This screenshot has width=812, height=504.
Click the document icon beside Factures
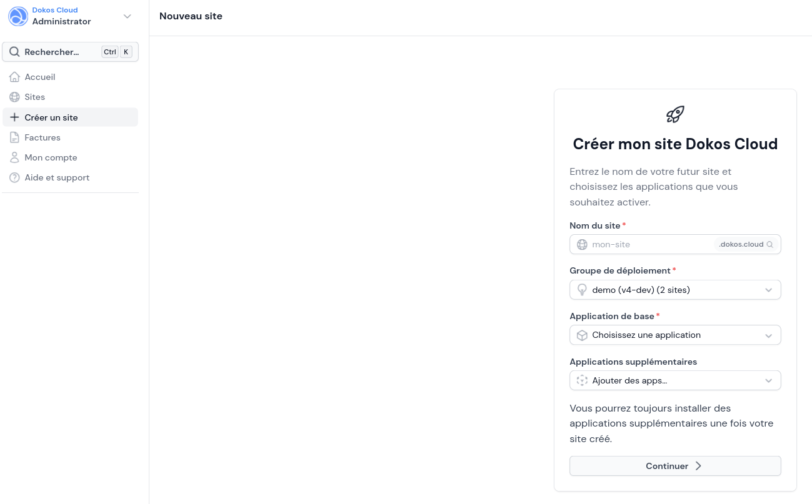[x=14, y=137]
